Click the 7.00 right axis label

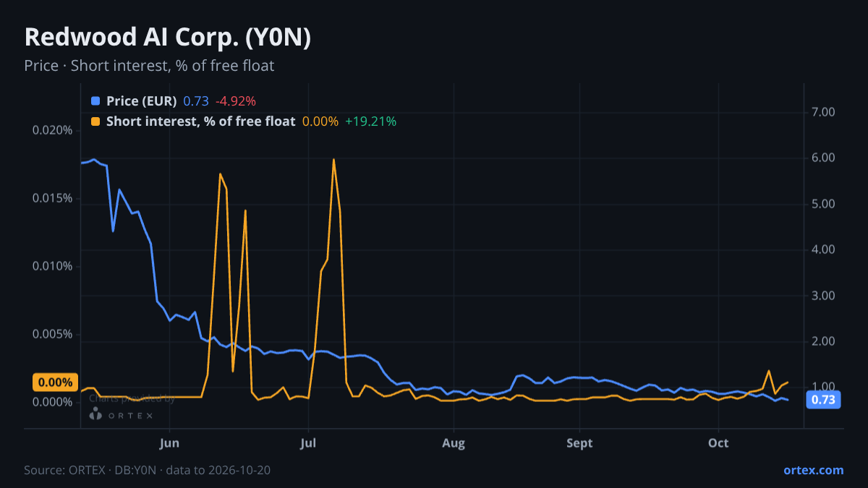[824, 112]
